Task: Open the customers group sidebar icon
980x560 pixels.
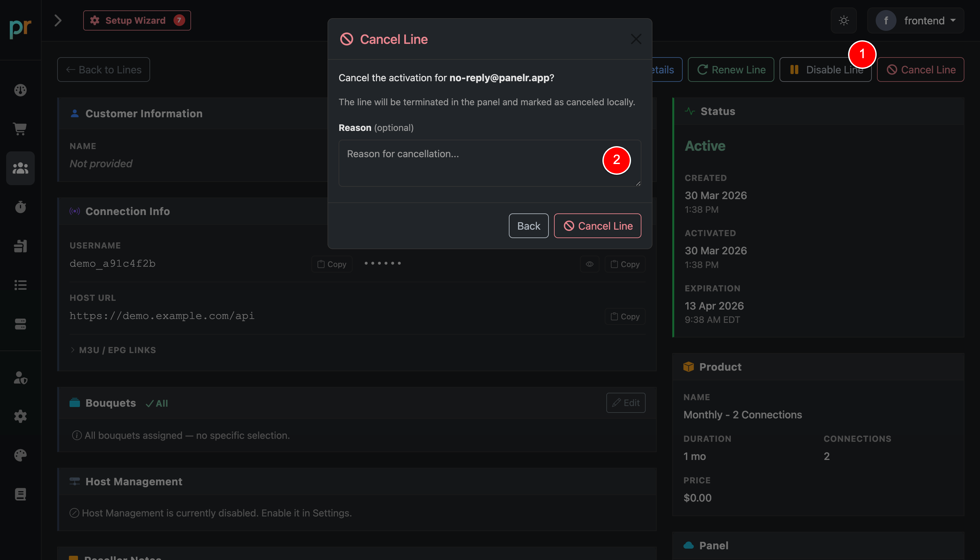Action: click(x=20, y=168)
